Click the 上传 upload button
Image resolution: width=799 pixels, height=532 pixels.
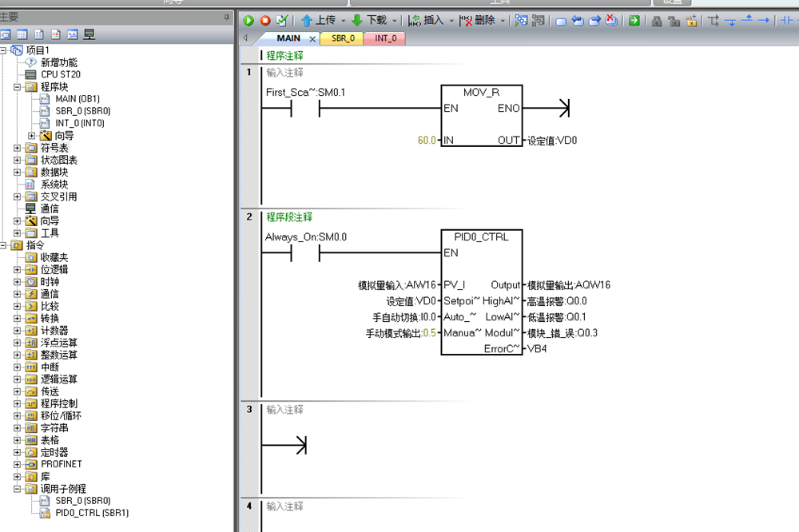click(x=319, y=21)
